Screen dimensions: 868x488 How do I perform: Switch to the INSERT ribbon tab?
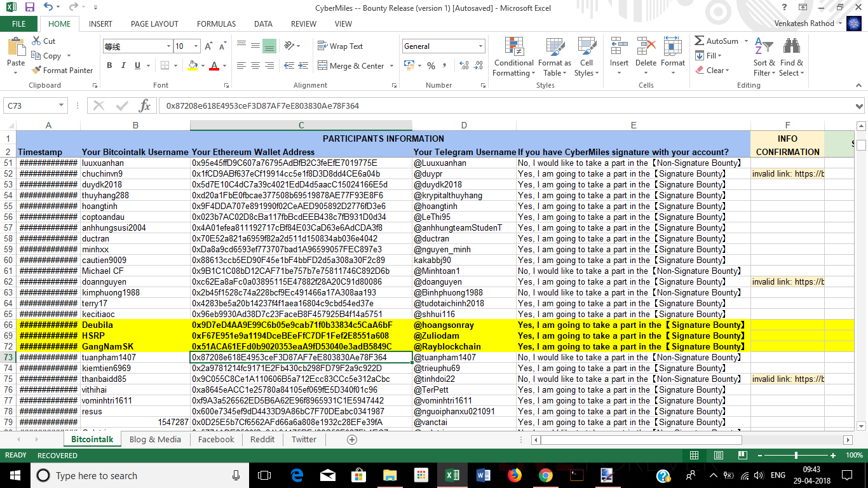tap(100, 24)
